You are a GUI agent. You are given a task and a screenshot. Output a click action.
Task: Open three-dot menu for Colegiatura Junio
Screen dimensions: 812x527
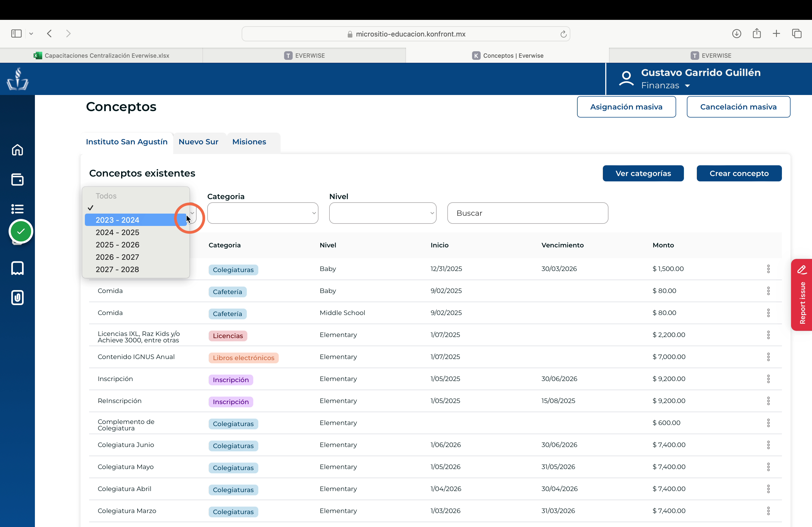(x=768, y=445)
